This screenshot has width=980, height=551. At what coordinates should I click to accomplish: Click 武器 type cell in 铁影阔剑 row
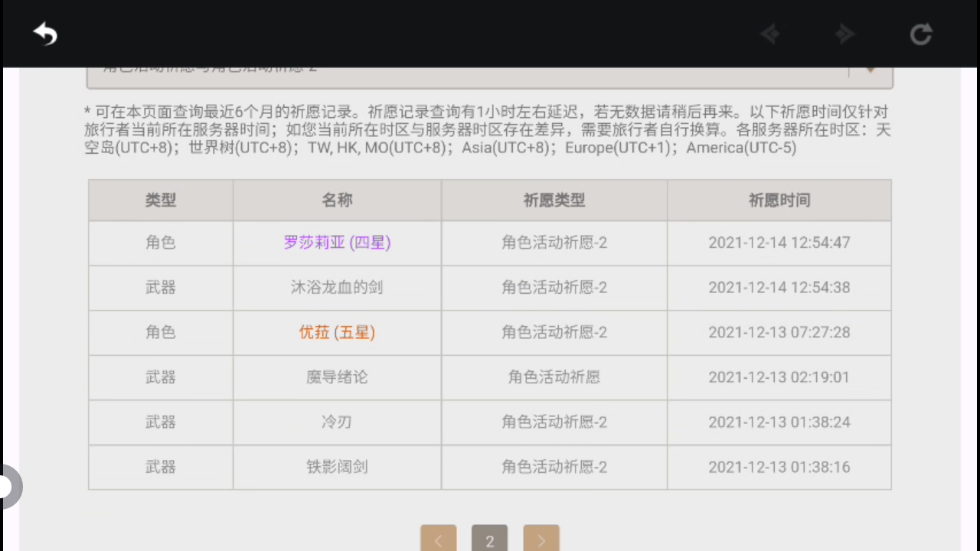coord(161,467)
